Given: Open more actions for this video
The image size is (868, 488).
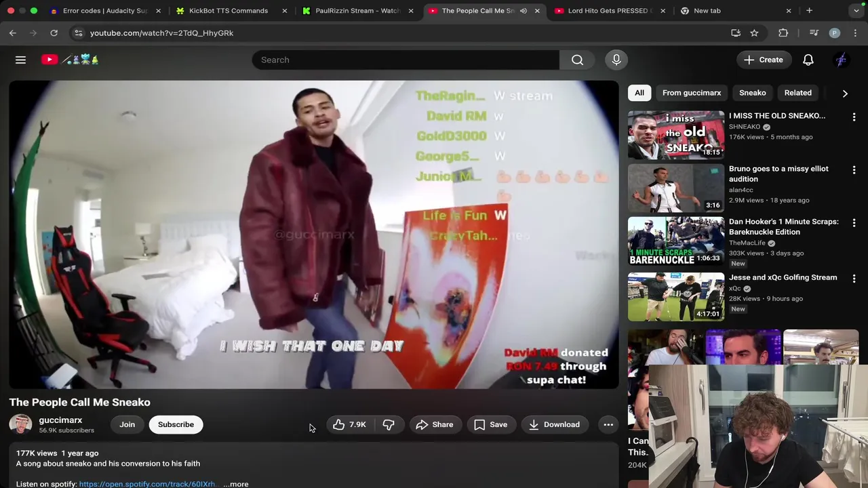Looking at the screenshot, I should (x=608, y=424).
